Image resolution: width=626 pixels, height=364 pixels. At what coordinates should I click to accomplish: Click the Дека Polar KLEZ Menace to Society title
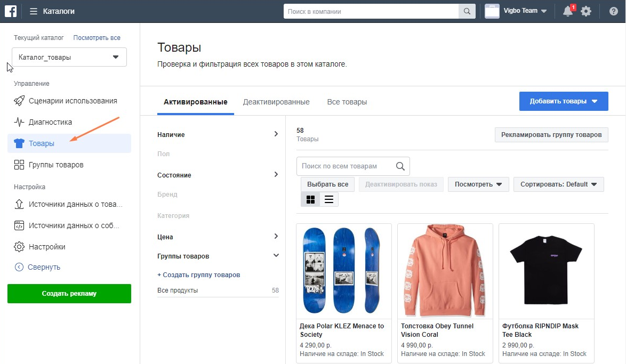[342, 330]
